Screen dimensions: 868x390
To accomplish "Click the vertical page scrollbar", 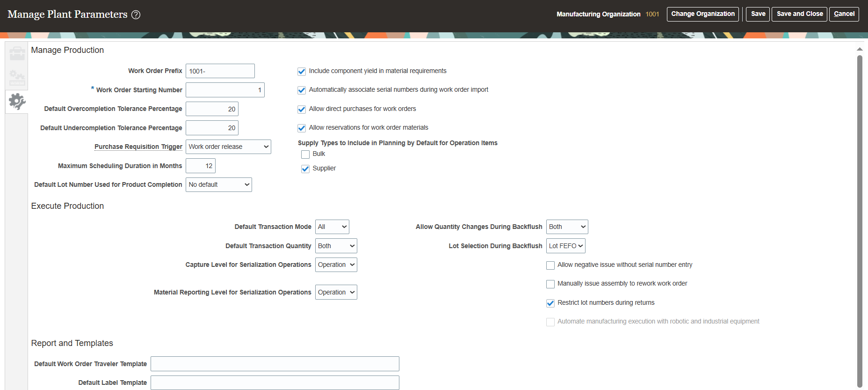I will click(860, 221).
